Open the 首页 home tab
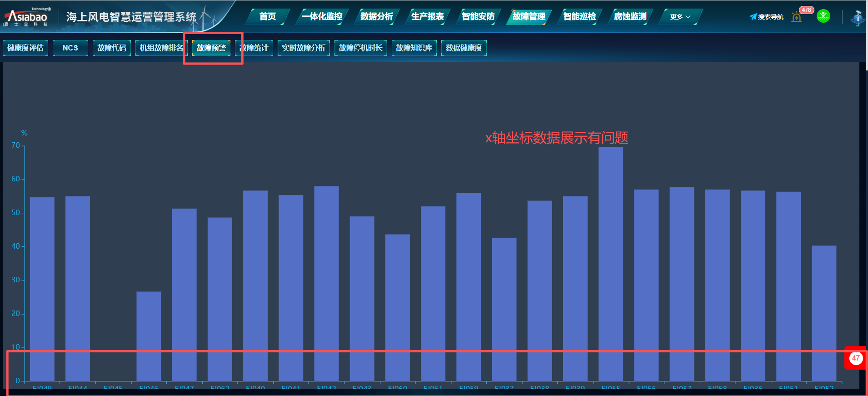 (x=267, y=17)
